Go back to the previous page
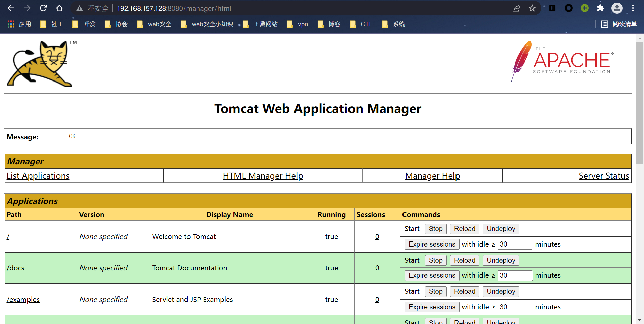The image size is (644, 324). point(11,8)
